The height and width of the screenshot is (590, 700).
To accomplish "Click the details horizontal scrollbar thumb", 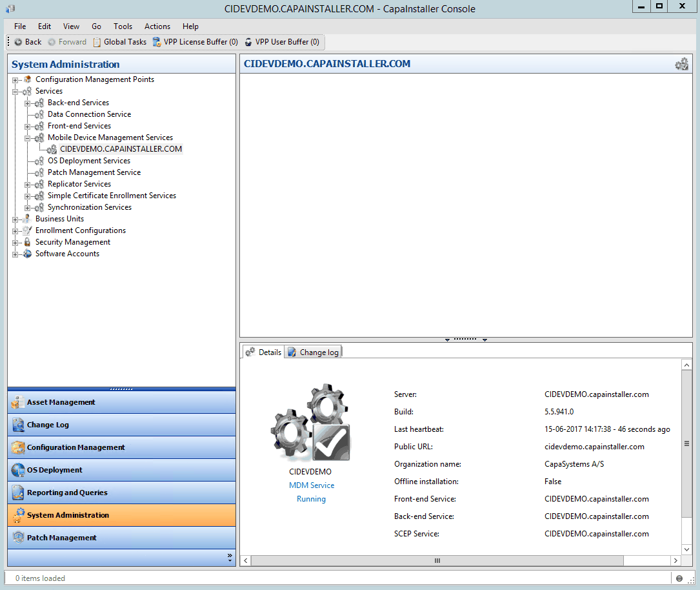I will [437, 560].
